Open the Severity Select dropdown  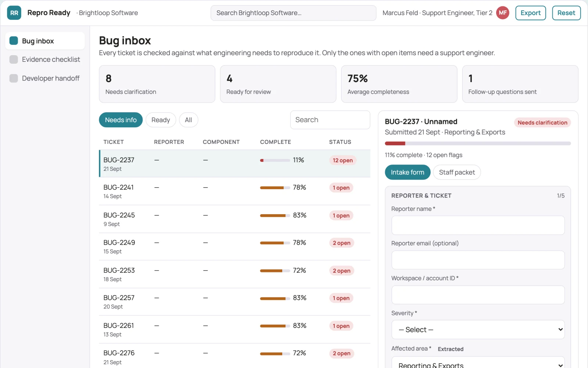tap(478, 330)
